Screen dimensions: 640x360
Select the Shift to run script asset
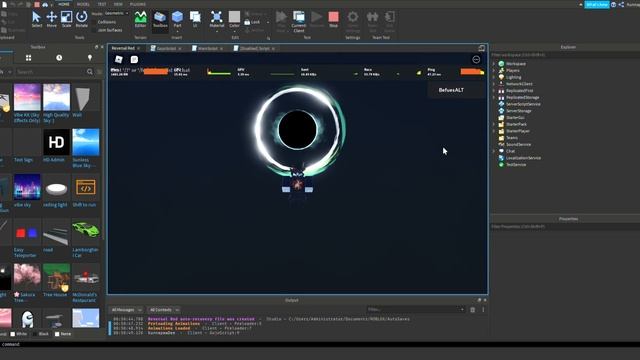pos(86,191)
